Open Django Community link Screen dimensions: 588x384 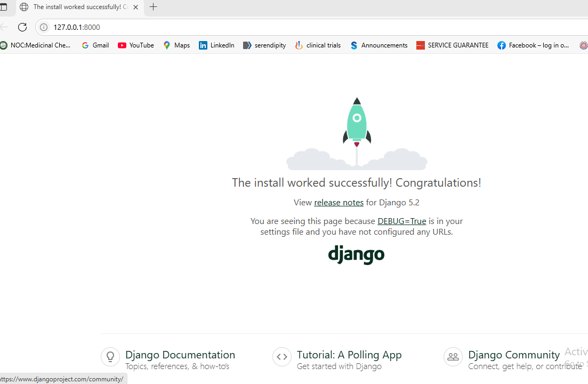tap(514, 355)
